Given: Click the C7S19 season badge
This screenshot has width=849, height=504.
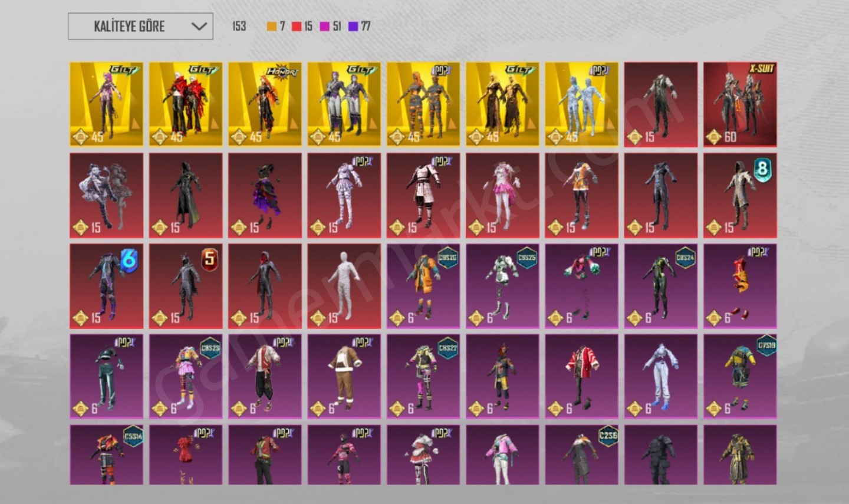Looking at the screenshot, I should pos(766,346).
